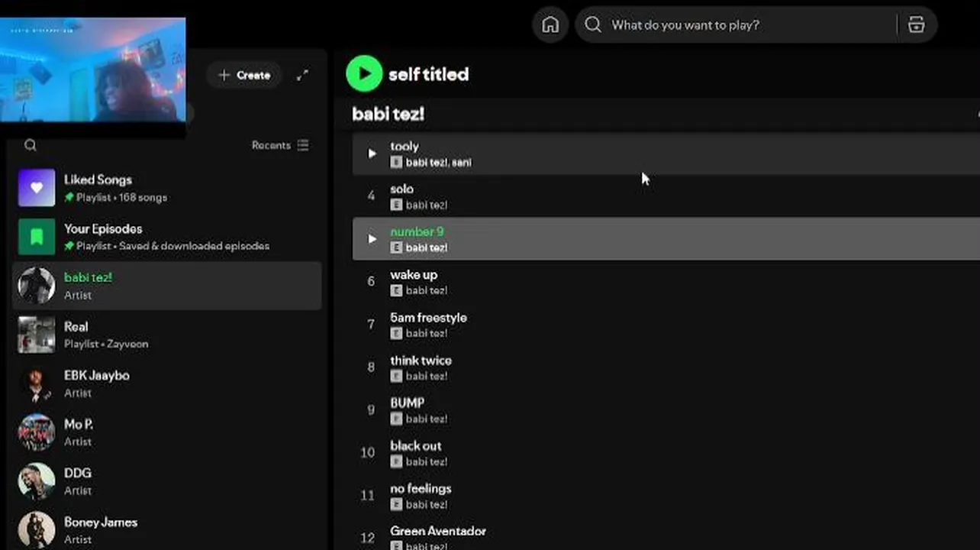The width and height of the screenshot is (980, 550).
Task: Expand Your Library with the arrows icon
Action: pyautogui.click(x=303, y=75)
